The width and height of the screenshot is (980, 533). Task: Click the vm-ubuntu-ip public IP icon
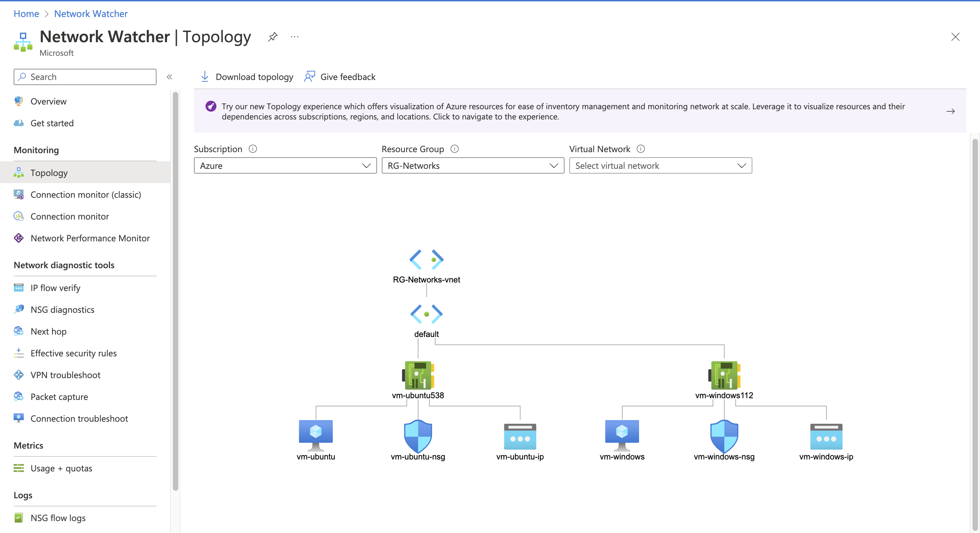(520, 437)
